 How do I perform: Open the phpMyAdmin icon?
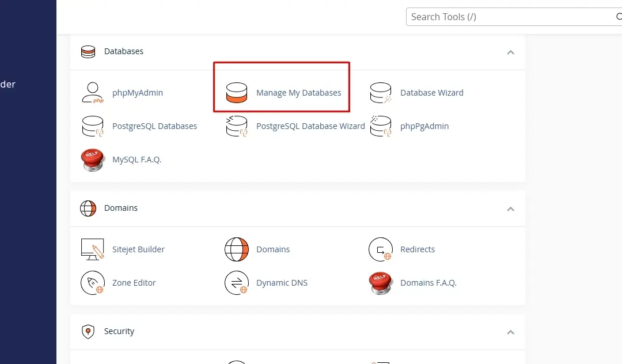coord(93,93)
